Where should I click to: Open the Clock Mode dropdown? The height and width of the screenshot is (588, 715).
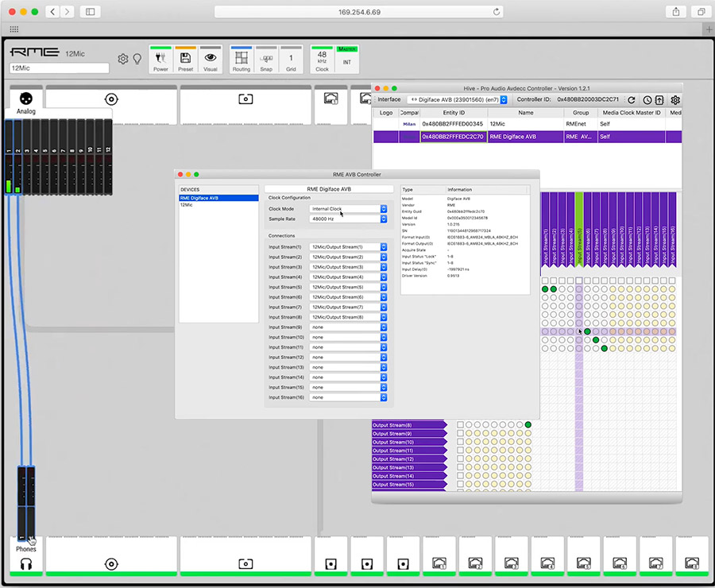(x=348, y=209)
